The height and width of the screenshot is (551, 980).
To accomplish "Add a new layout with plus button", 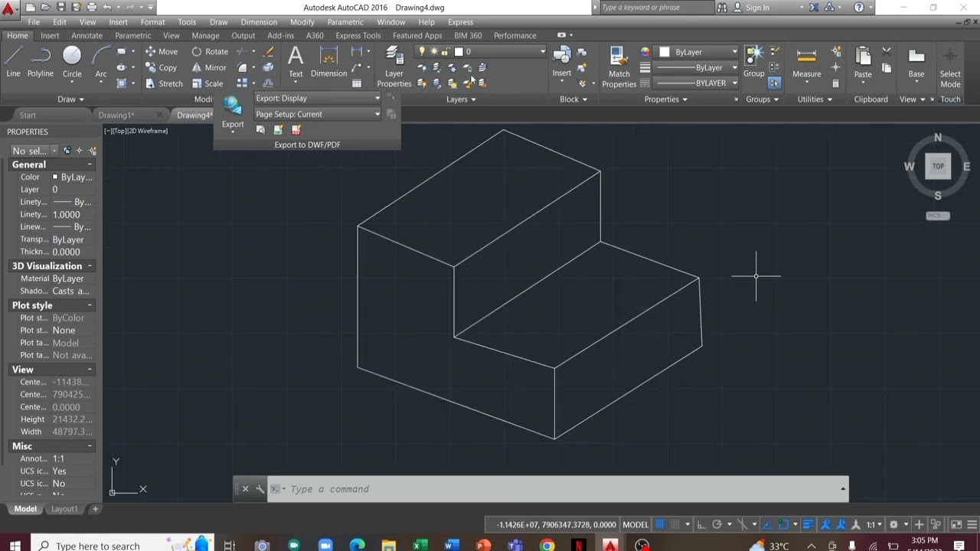I will [96, 509].
